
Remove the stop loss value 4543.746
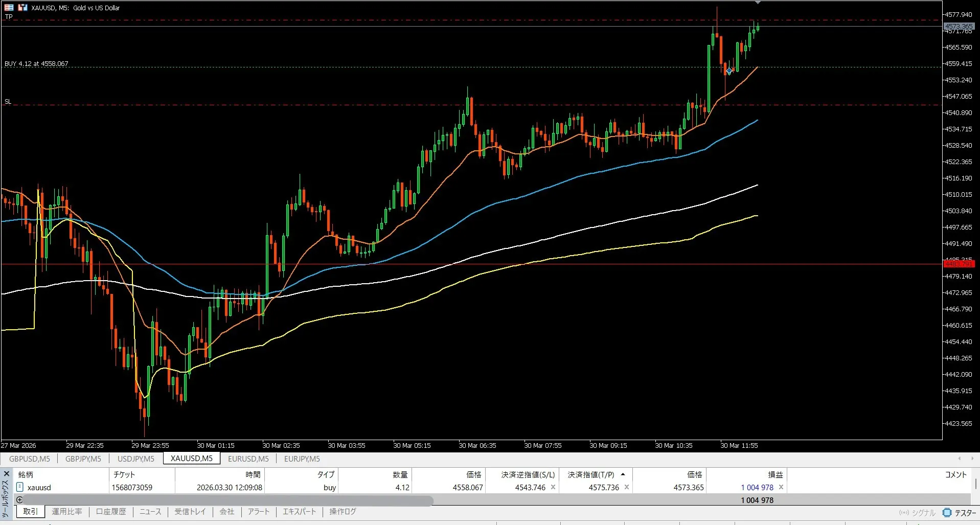click(553, 487)
